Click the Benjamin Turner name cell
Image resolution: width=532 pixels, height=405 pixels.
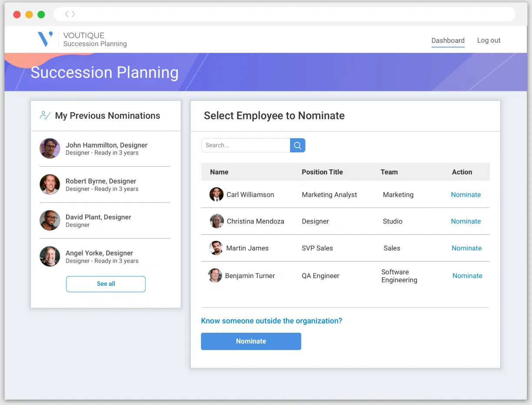(x=250, y=275)
